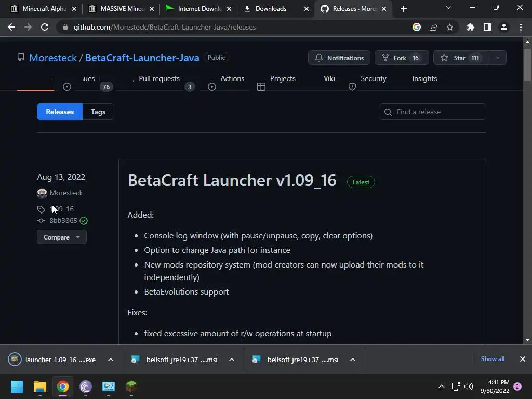The width and height of the screenshot is (532, 399).
Task: Open BetaCraft Launcher v1.09_16 release title
Action: click(232, 180)
